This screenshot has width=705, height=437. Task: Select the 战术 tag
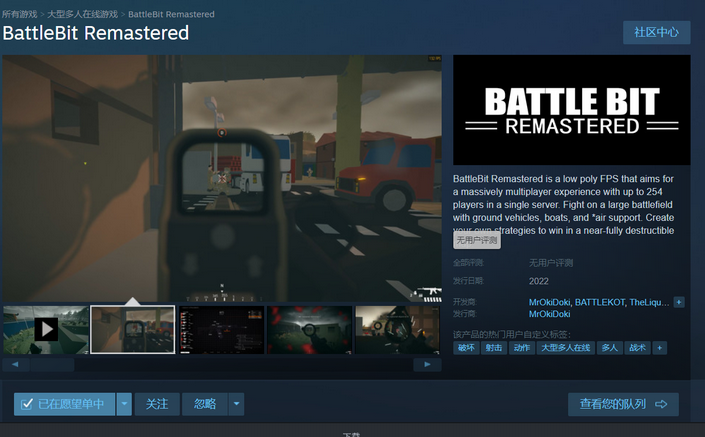638,348
